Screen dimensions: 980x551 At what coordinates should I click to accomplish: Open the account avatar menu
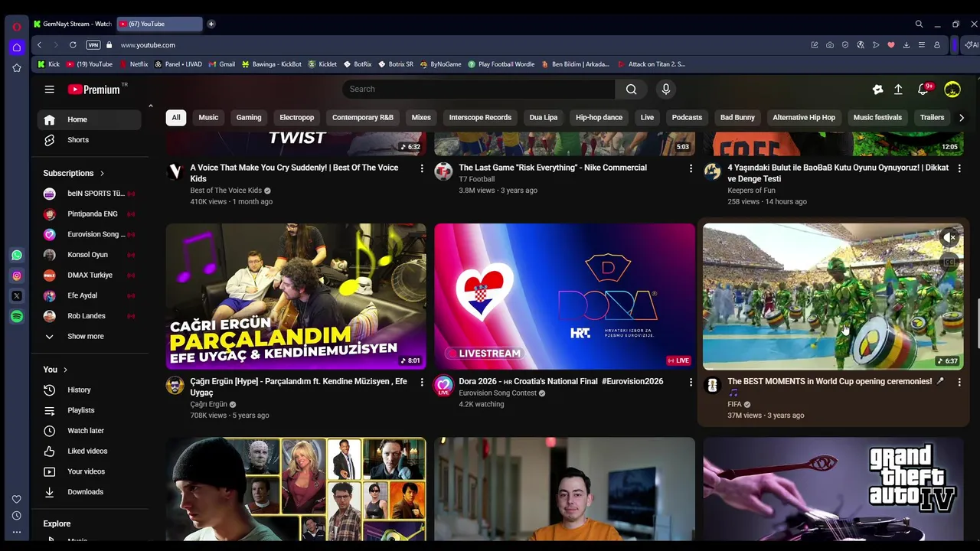[952, 90]
